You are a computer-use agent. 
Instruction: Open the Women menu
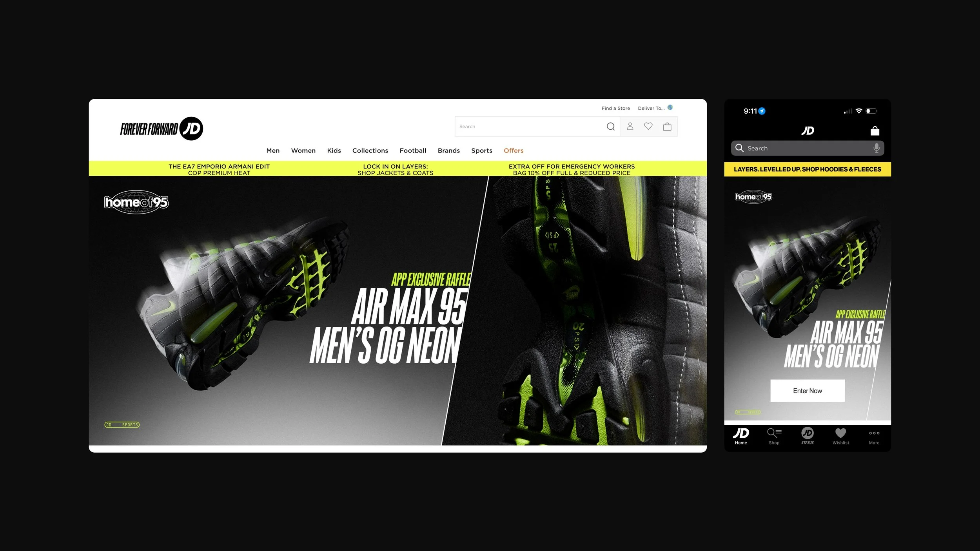pyautogui.click(x=303, y=151)
